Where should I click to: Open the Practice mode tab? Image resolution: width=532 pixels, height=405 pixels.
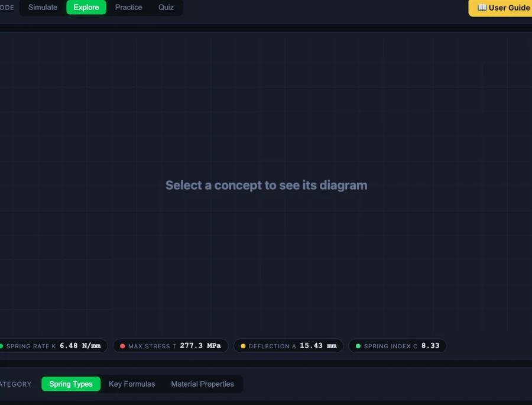tap(129, 7)
